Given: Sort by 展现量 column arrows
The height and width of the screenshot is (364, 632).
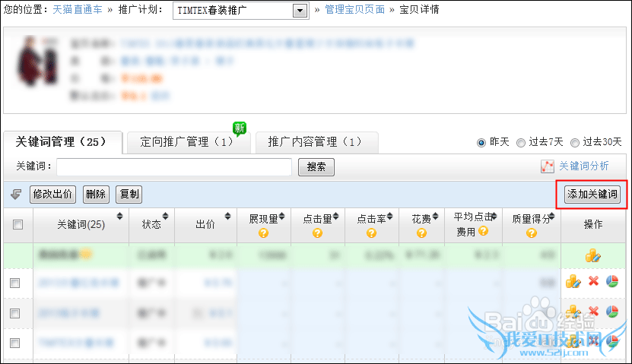Looking at the screenshot, I should 281,217.
